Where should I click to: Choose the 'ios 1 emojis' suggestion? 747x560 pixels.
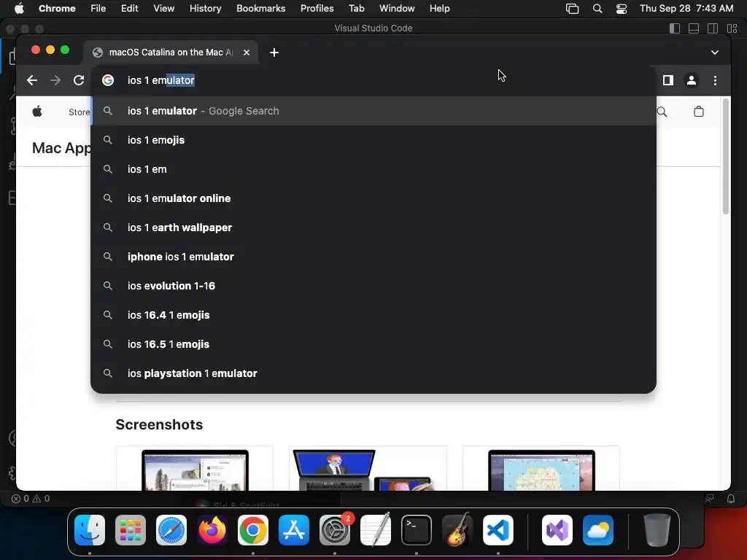tap(373, 140)
